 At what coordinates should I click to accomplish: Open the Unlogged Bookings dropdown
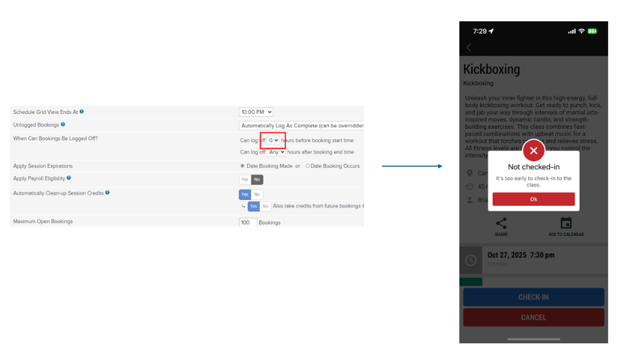301,126
